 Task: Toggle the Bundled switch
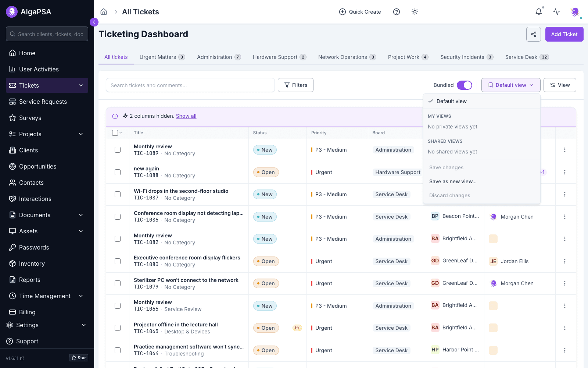465,85
